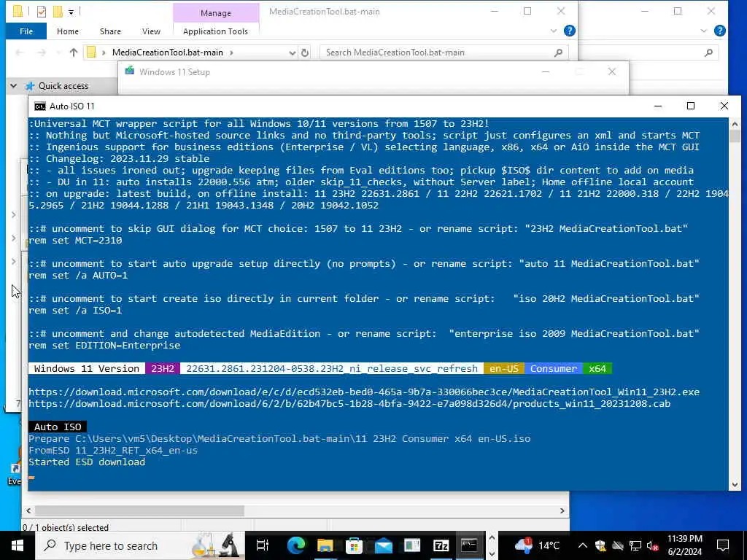Click the MediaCreationTool_Win11_23H2.exe download URL
The width and height of the screenshot is (747, 560).
364,392
